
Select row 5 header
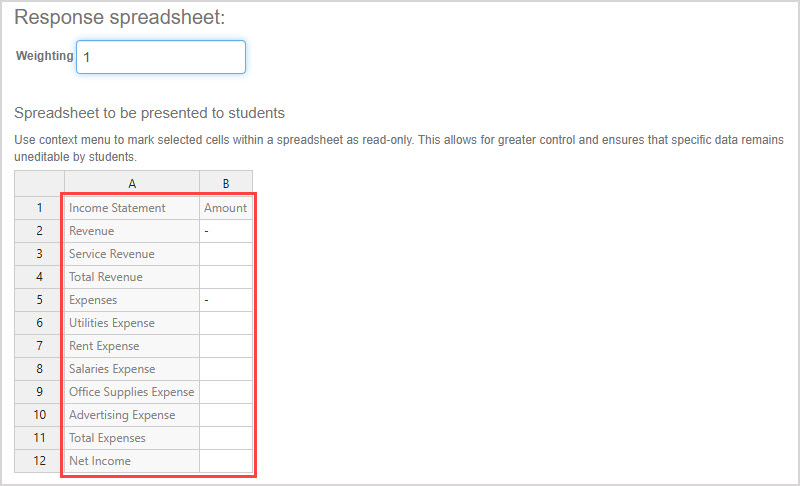click(39, 300)
